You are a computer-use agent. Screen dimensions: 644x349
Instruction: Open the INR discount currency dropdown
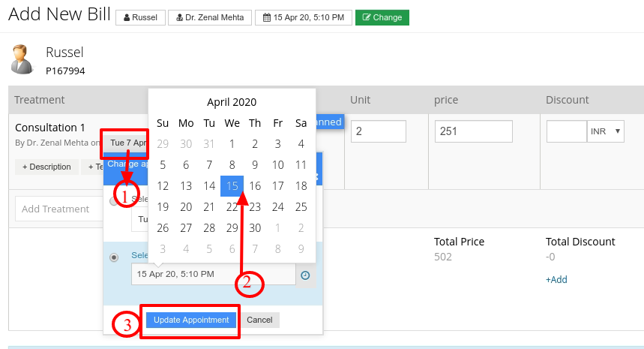click(x=606, y=131)
